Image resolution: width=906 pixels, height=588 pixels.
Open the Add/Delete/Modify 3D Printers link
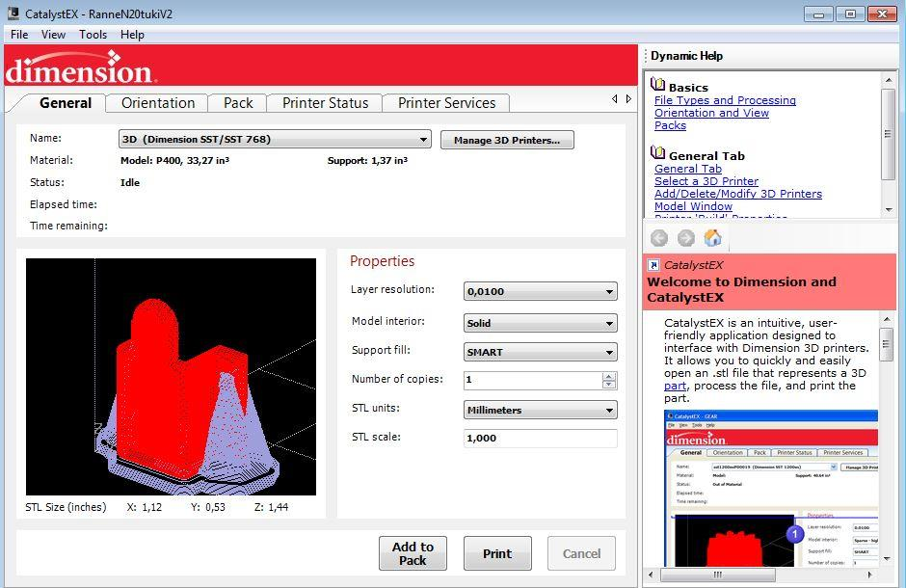tap(738, 194)
